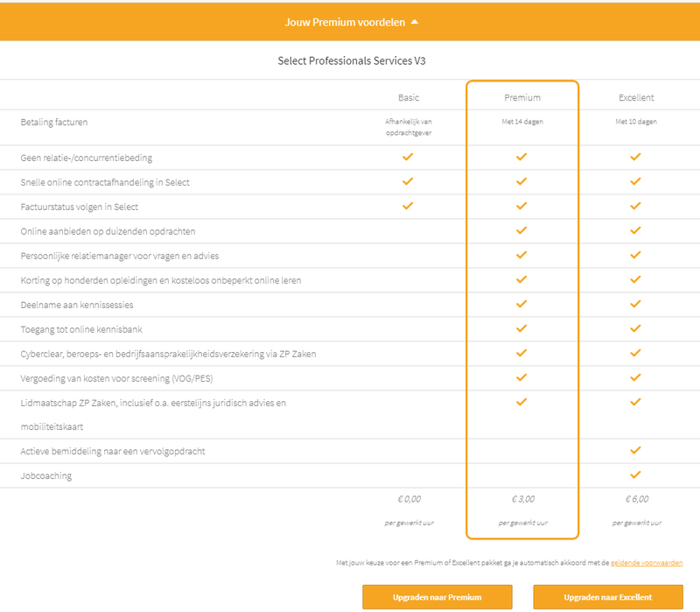Click Premium checkmark for Lidmaatschap ZP Zaken
Viewport: 700px width, 612px height.
[521, 403]
